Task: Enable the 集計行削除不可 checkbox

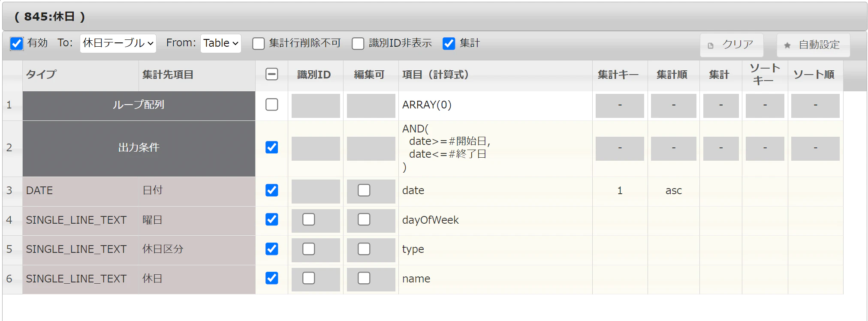Action: click(x=258, y=43)
